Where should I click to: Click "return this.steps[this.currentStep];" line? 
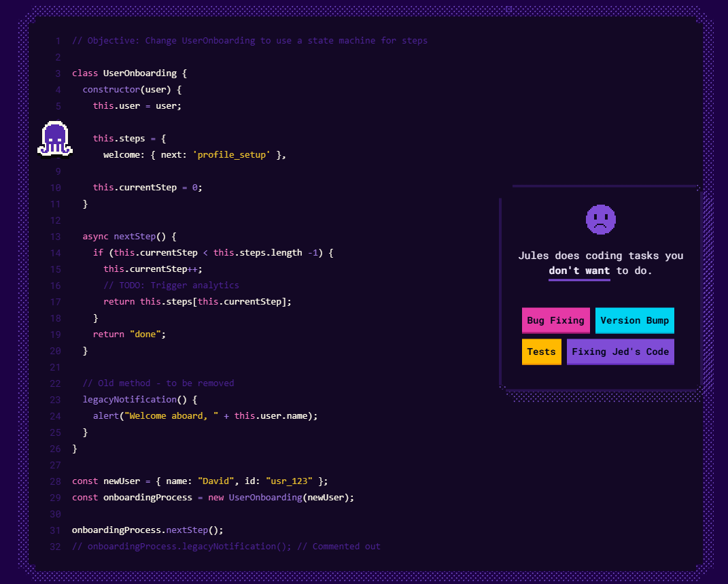point(197,302)
